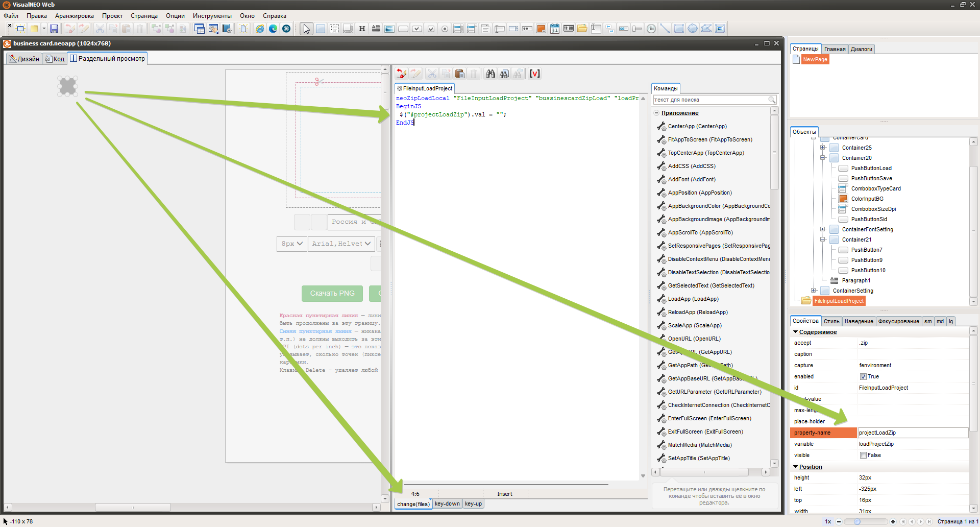The width and height of the screenshot is (980, 527).
Task: Pick the Line drawing tool
Action: 665,29
